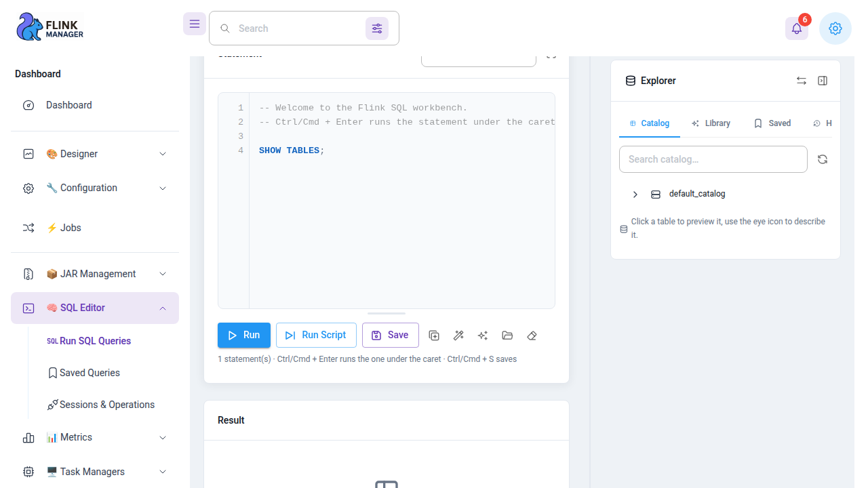This screenshot has width=868, height=488.
Task: Open Run SQL Queries menu item
Action: [95, 341]
